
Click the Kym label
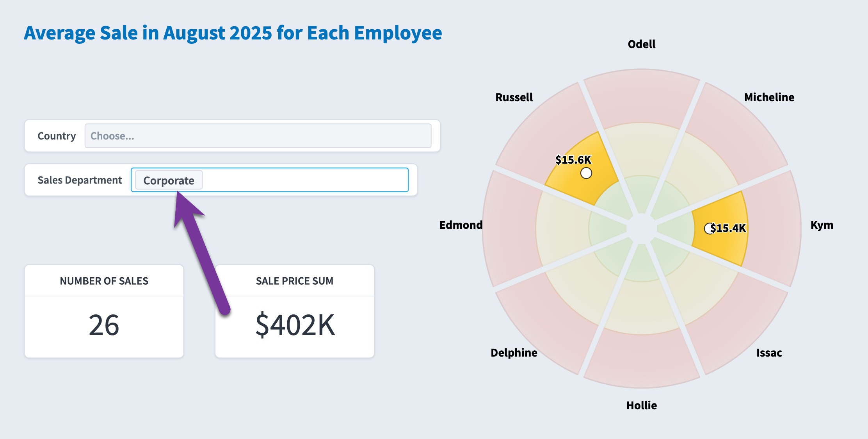pyautogui.click(x=822, y=225)
